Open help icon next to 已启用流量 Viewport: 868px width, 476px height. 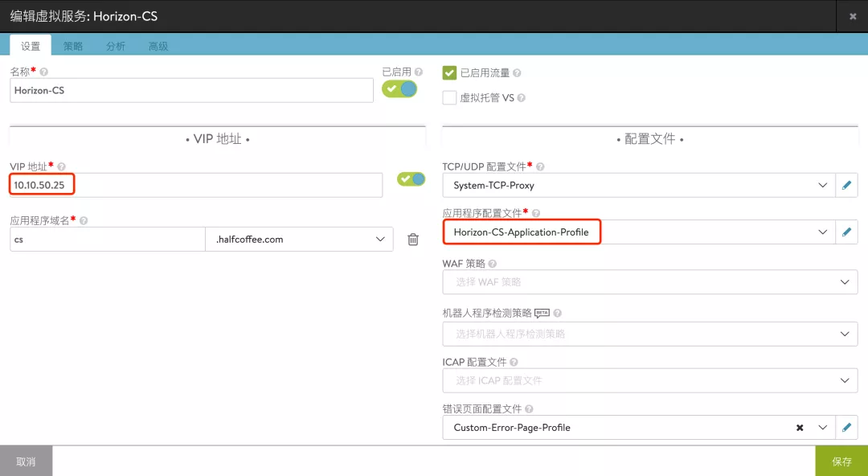click(x=517, y=72)
